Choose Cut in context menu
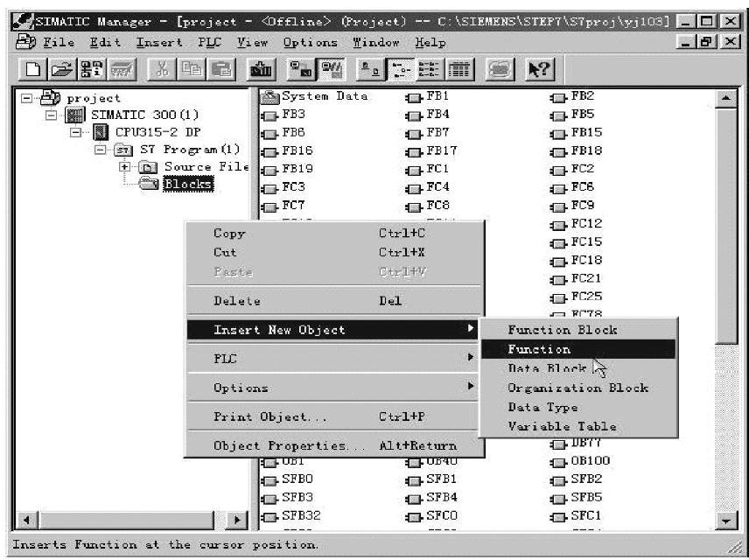The width and height of the screenshot is (749, 560). 334,252
